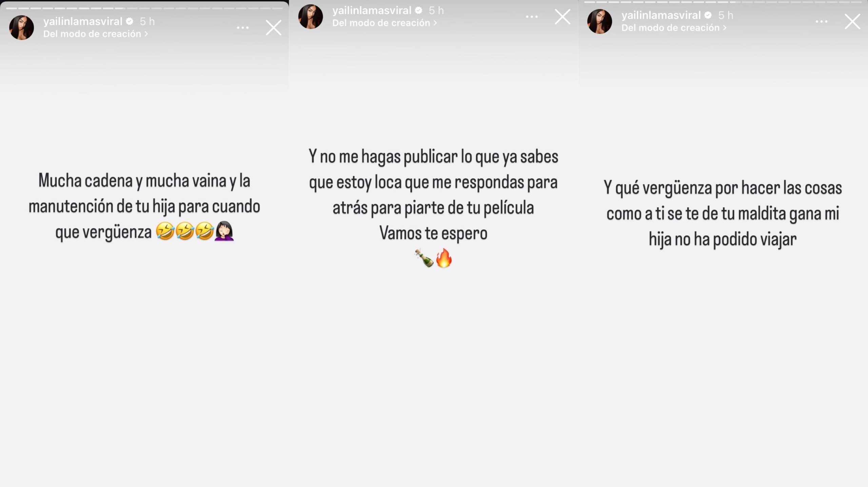Open the middle story's profile avatar
Image resolution: width=868 pixels, height=487 pixels.
(311, 17)
